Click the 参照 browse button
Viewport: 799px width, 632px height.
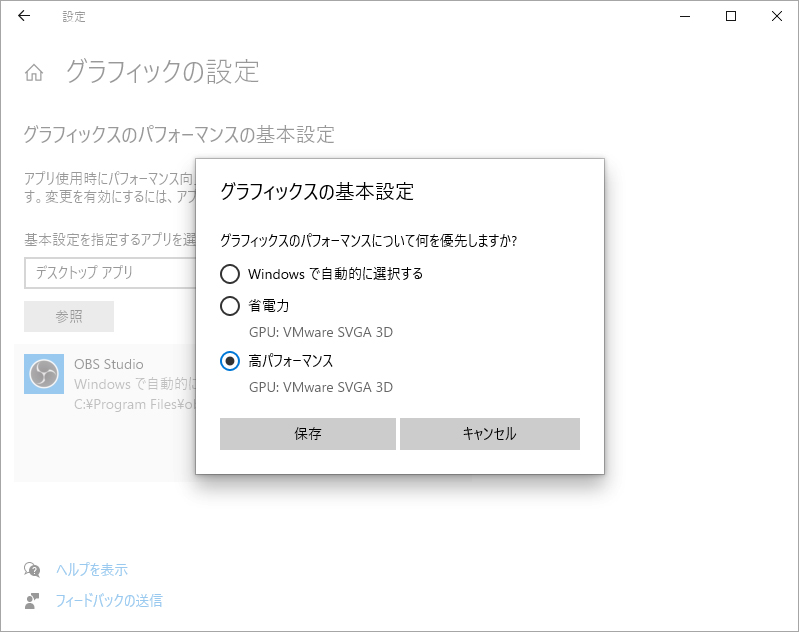69,316
